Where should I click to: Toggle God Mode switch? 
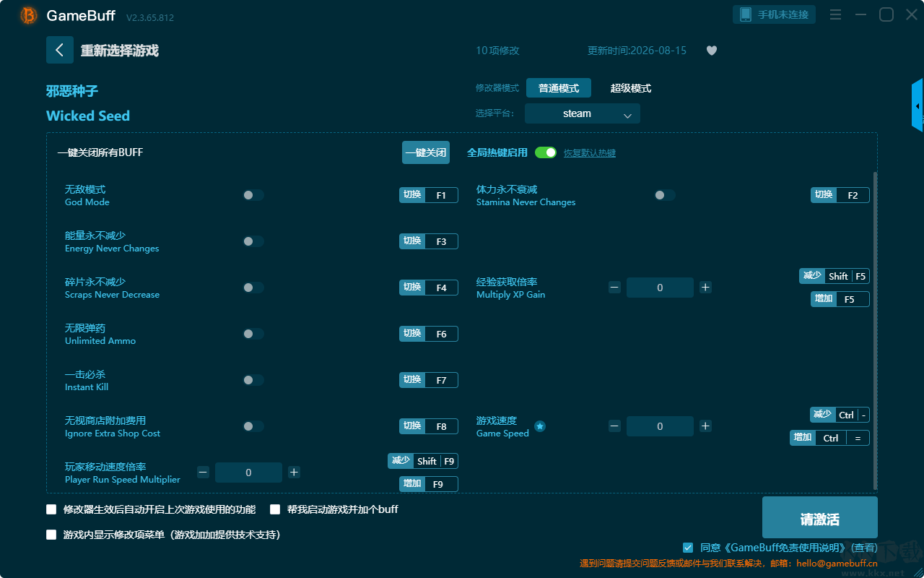pyautogui.click(x=253, y=195)
